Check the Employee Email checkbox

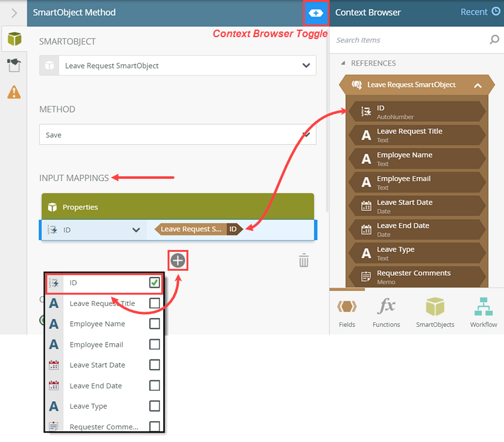(154, 344)
